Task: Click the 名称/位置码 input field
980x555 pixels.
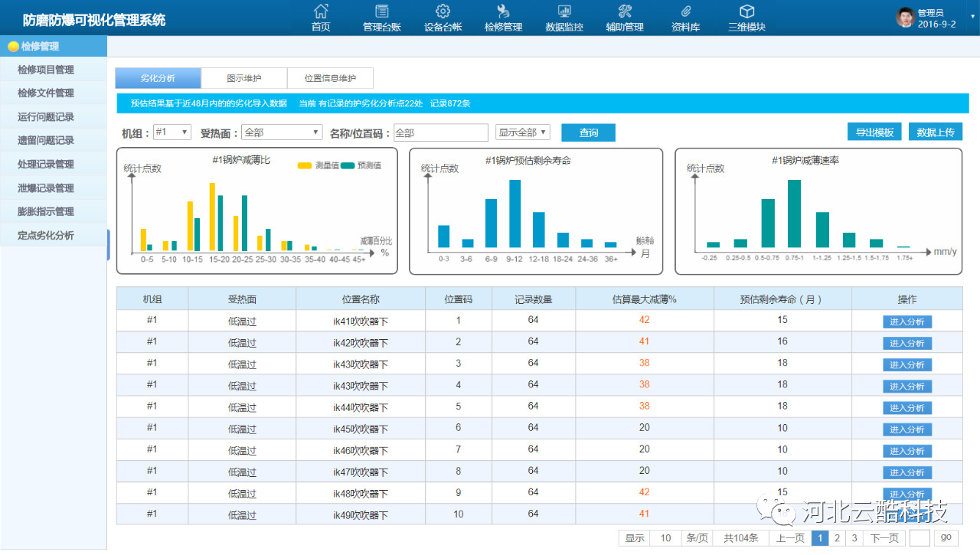Action: tap(441, 132)
